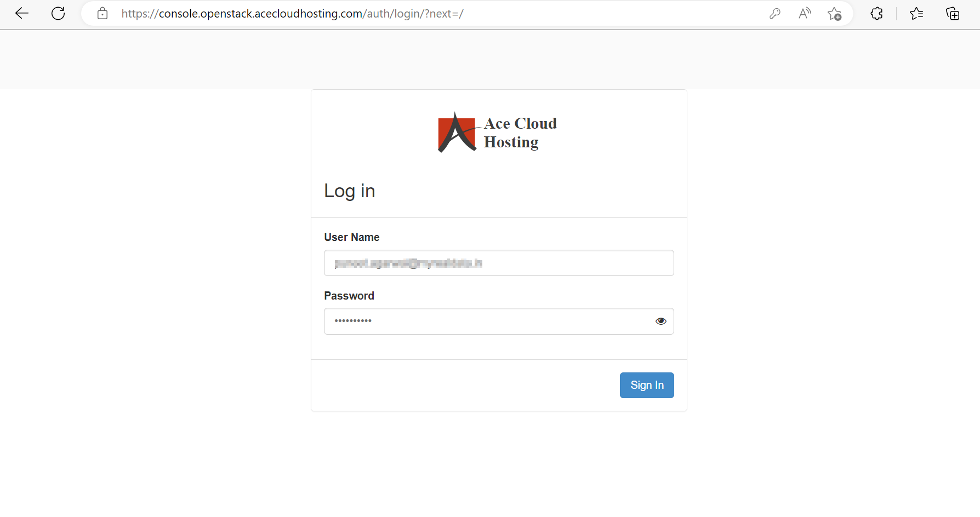Click the "Ace Cloud Hosting" brand text
This screenshot has width=980, height=517.
click(520, 133)
